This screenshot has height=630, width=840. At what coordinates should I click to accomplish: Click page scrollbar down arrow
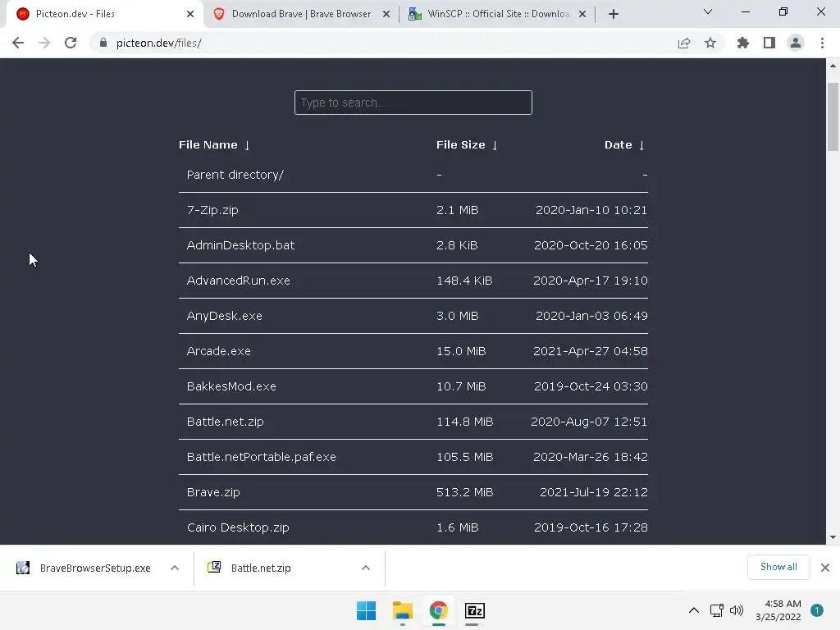[833, 537]
